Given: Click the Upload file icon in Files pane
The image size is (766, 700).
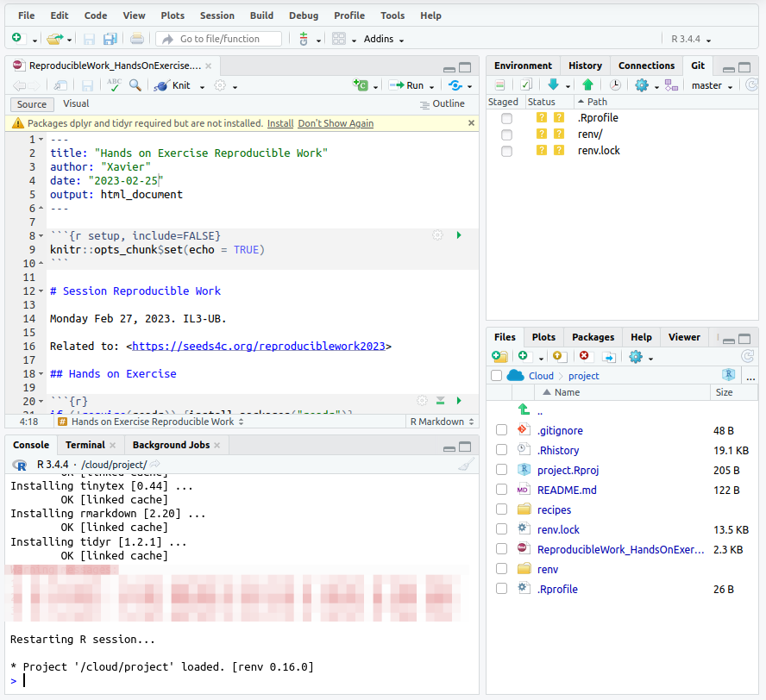Looking at the screenshot, I should tap(559, 357).
